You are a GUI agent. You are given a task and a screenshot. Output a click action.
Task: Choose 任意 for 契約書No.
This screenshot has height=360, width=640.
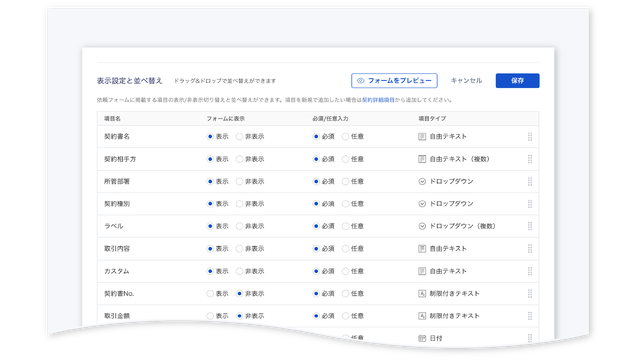tap(345, 293)
